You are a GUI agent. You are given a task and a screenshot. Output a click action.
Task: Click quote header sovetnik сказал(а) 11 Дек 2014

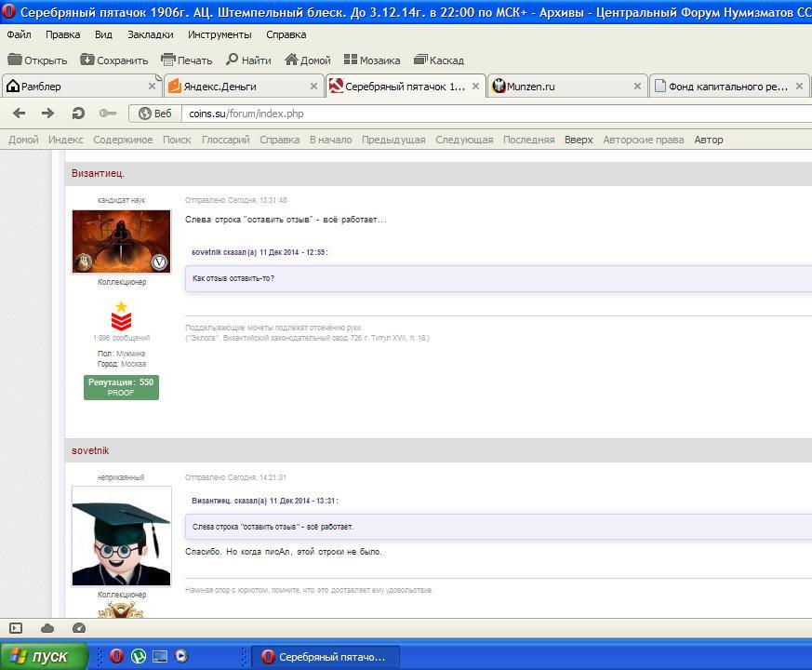(260, 252)
